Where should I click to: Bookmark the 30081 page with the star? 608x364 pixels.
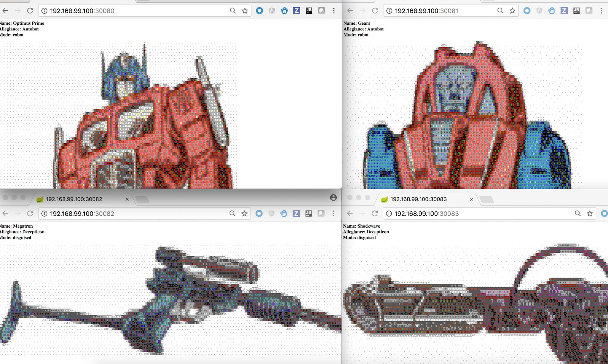click(x=512, y=11)
